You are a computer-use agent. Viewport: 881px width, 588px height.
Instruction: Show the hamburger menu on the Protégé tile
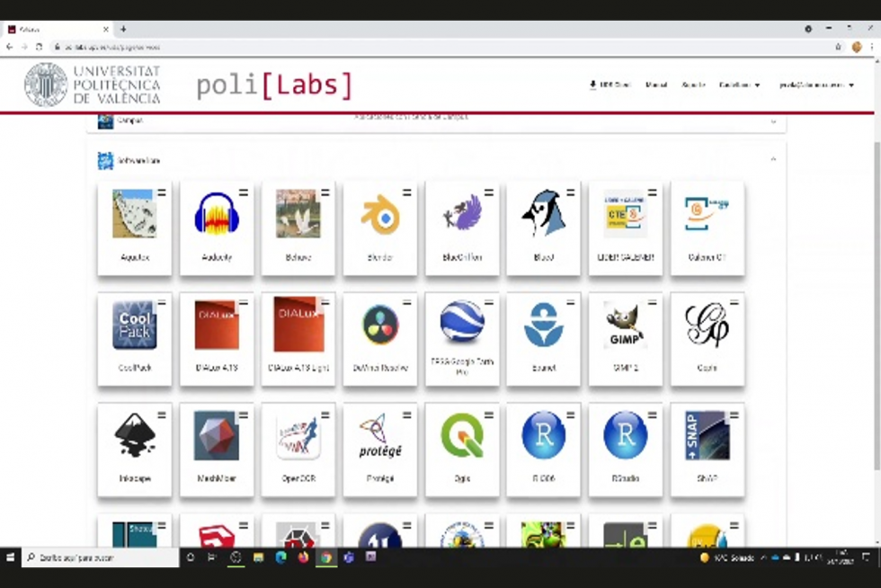pyautogui.click(x=406, y=415)
